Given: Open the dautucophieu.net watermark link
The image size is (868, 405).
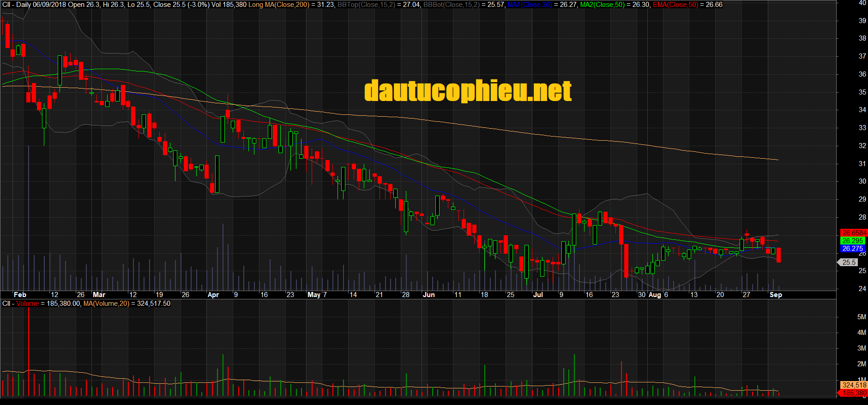Looking at the screenshot, I should coord(468,91).
